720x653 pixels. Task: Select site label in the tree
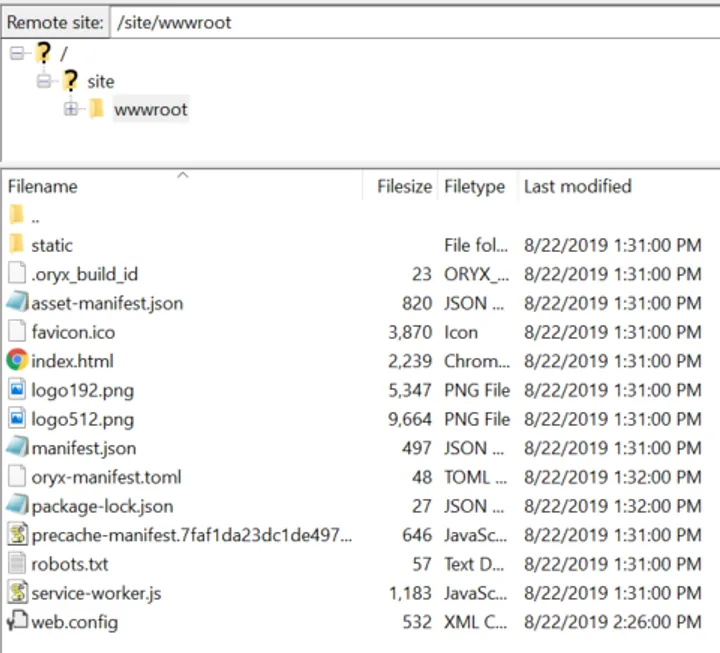101,82
